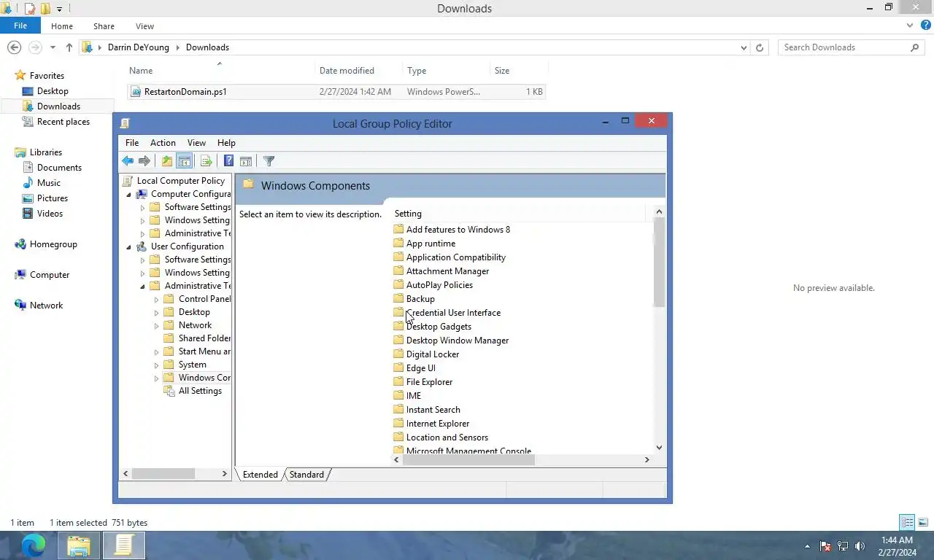
Task: Click the Forward arrow in Group Policy Editor toolbar
Action: click(144, 161)
